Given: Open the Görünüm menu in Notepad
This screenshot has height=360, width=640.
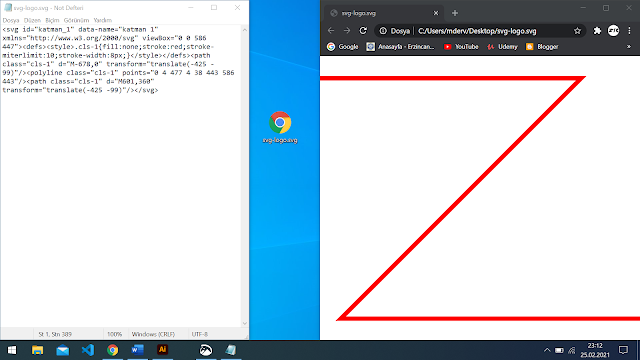Looking at the screenshot, I should 76,20.
